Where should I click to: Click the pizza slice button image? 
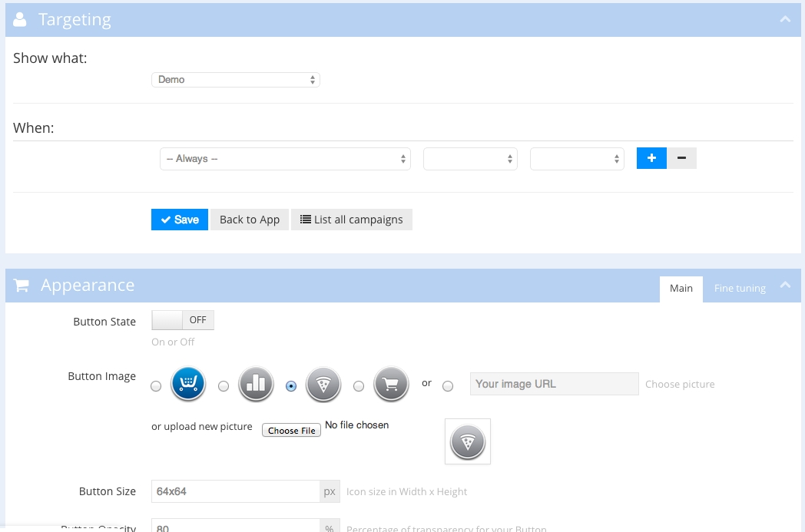pyautogui.click(x=323, y=385)
